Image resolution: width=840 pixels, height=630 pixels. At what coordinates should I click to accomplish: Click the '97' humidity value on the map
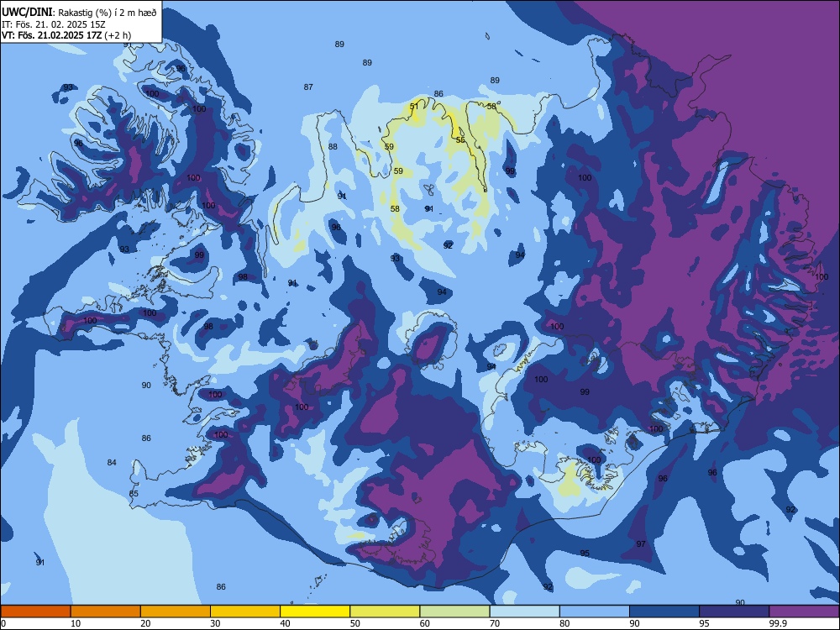641,543
